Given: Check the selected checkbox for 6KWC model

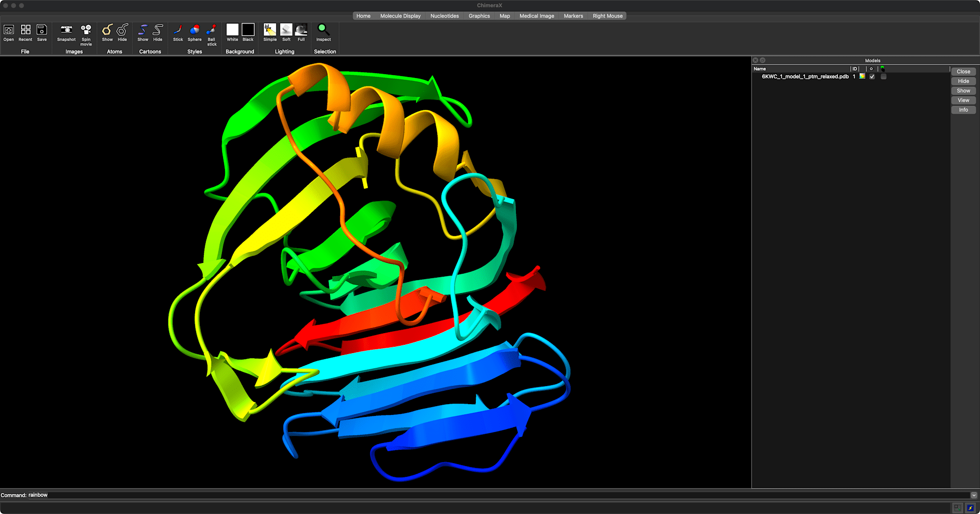Looking at the screenshot, I should 883,77.
